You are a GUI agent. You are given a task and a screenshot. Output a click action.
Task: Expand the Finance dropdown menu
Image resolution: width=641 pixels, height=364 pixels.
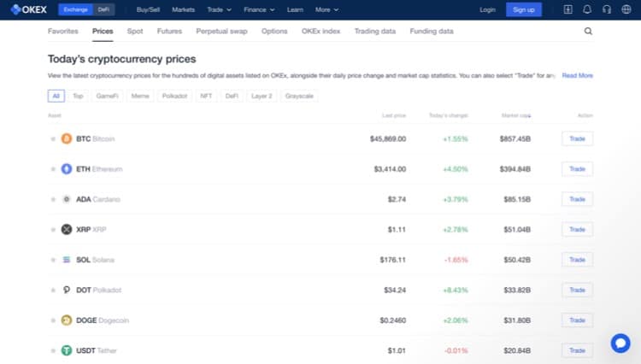pos(258,9)
